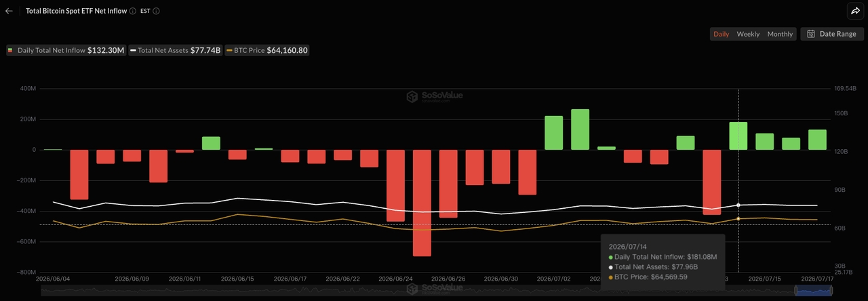Select the Daily view tab
The width and height of the screenshot is (868, 301).
[x=722, y=34]
